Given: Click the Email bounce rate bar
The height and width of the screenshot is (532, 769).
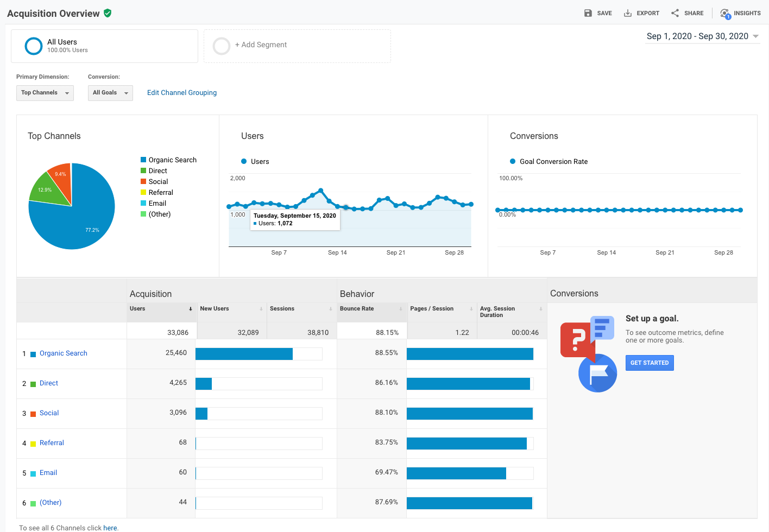Looking at the screenshot, I should point(456,473).
